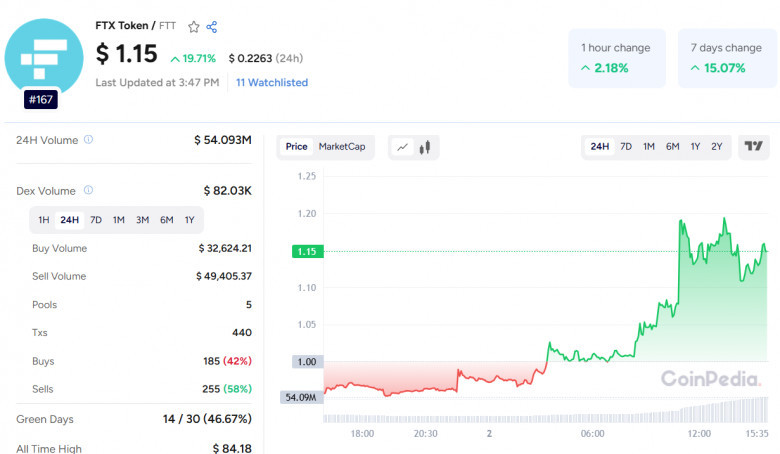Open info icon next to 24H Volume
The width and height of the screenshot is (780, 454).
[x=89, y=140]
